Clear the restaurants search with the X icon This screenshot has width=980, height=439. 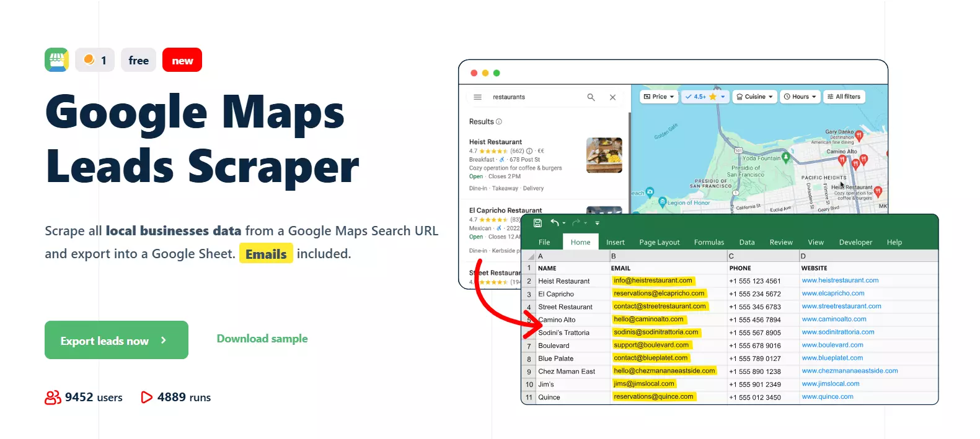(x=612, y=97)
